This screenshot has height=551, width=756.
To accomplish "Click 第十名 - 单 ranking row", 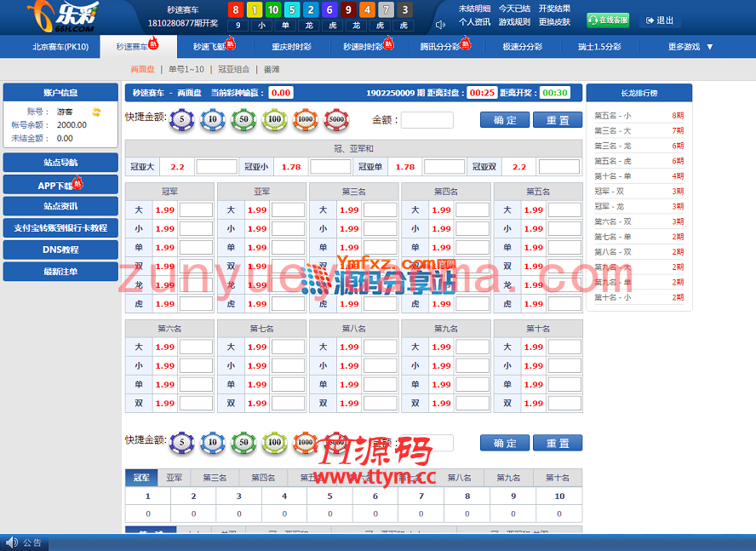I will [639, 176].
